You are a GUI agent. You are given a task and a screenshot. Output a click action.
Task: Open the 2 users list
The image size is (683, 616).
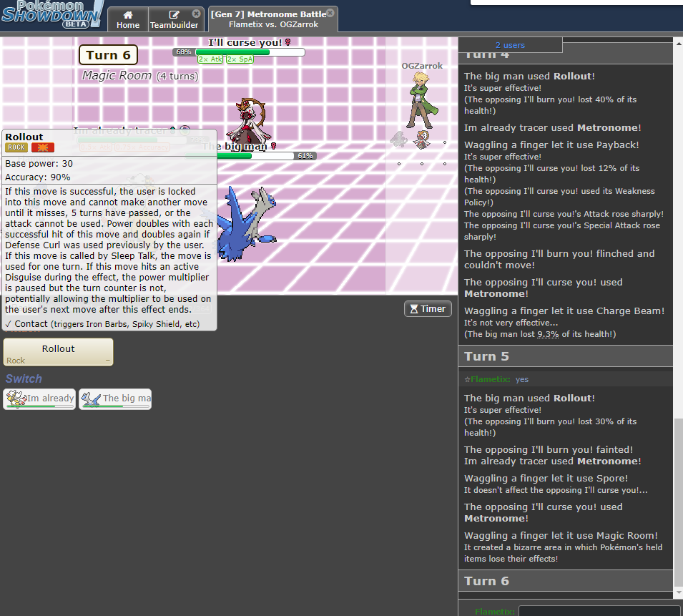(x=510, y=45)
